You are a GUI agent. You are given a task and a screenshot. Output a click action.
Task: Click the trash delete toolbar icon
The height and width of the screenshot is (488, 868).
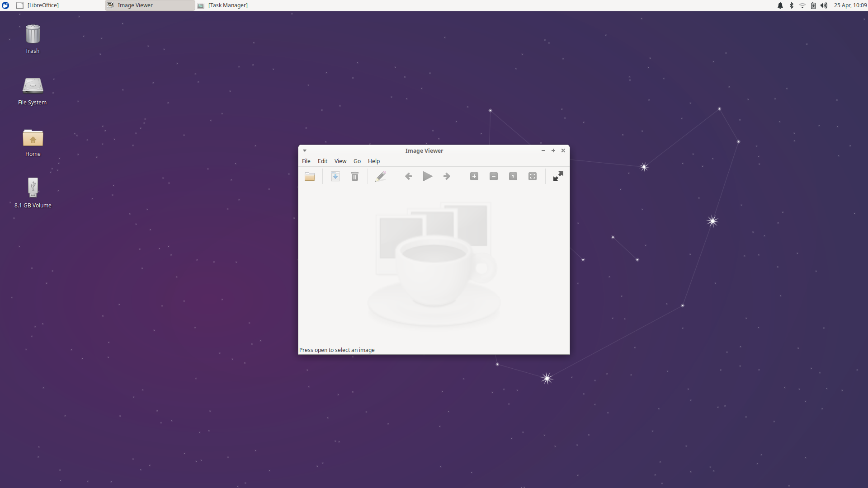355,177
